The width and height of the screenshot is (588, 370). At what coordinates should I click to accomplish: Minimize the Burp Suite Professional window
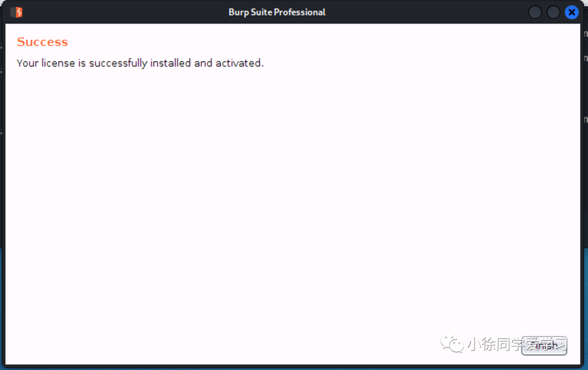pos(535,13)
